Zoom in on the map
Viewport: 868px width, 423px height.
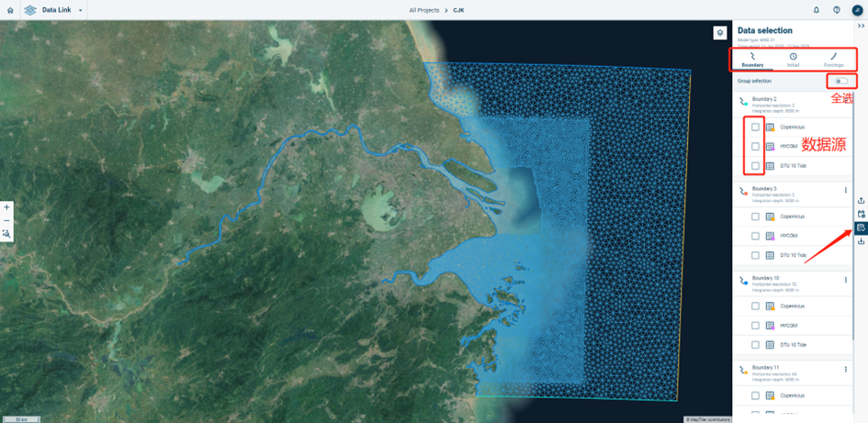[6, 206]
